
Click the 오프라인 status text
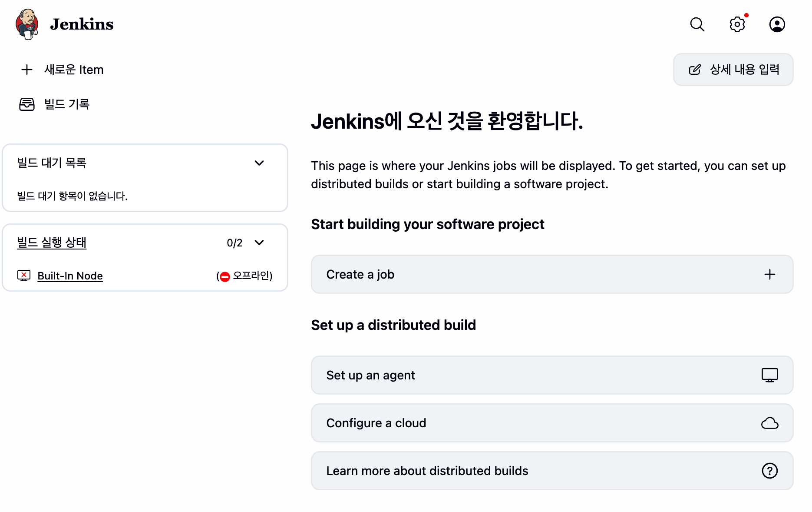pos(252,276)
